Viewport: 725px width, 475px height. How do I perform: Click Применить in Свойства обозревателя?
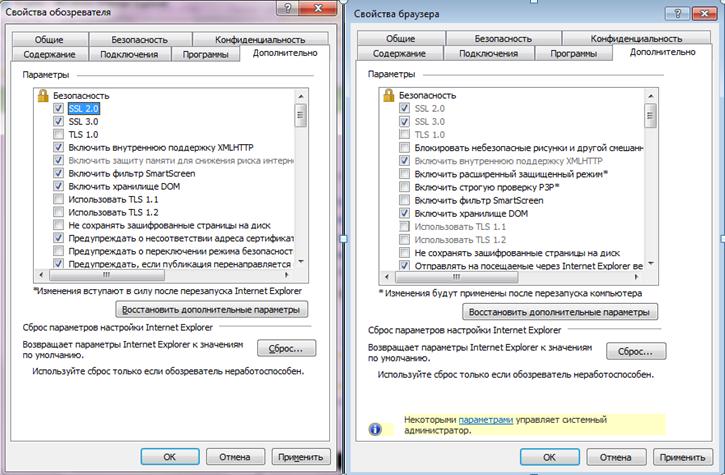(x=301, y=456)
